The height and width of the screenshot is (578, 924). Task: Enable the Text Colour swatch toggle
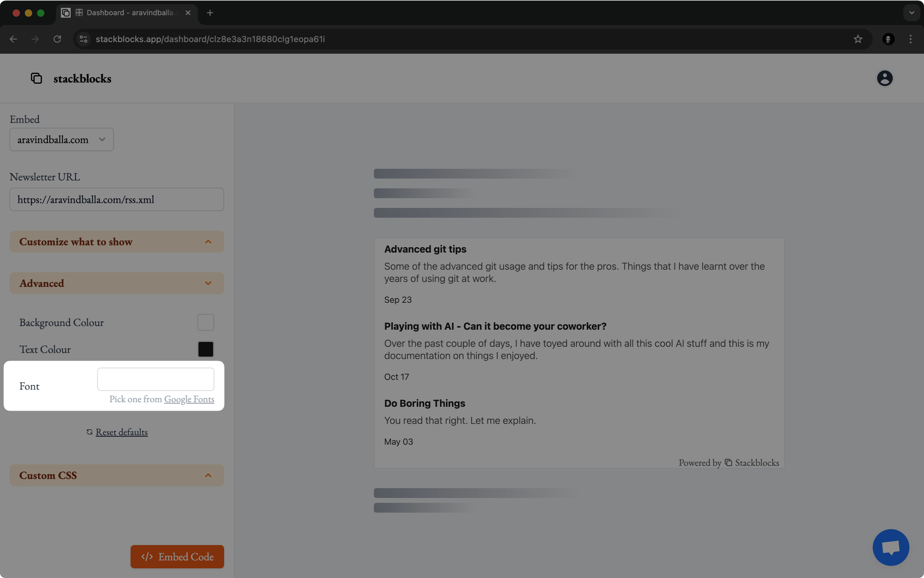206,349
